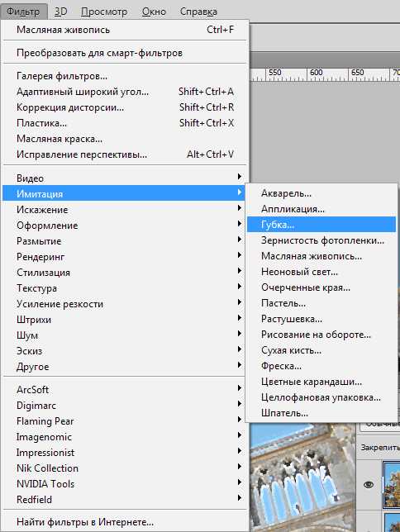Screen dimensions: 400x532
Task: Expand the Nik Collection submenu arrow
Action: (240, 467)
